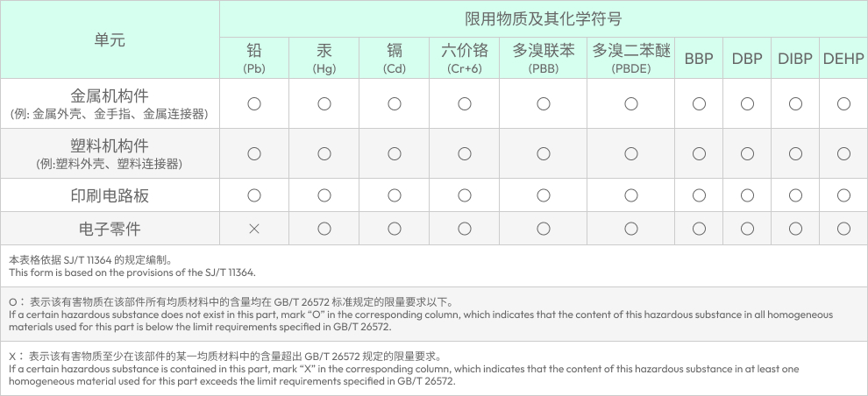Select the 限用物质及其化学符号 header
Image resolution: width=868 pixels, height=396 pixels.
(543, 19)
